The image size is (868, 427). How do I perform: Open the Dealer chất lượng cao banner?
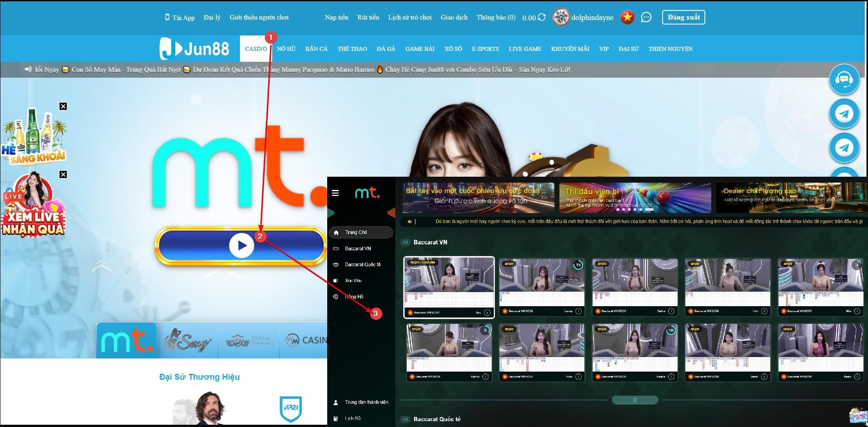(x=791, y=198)
